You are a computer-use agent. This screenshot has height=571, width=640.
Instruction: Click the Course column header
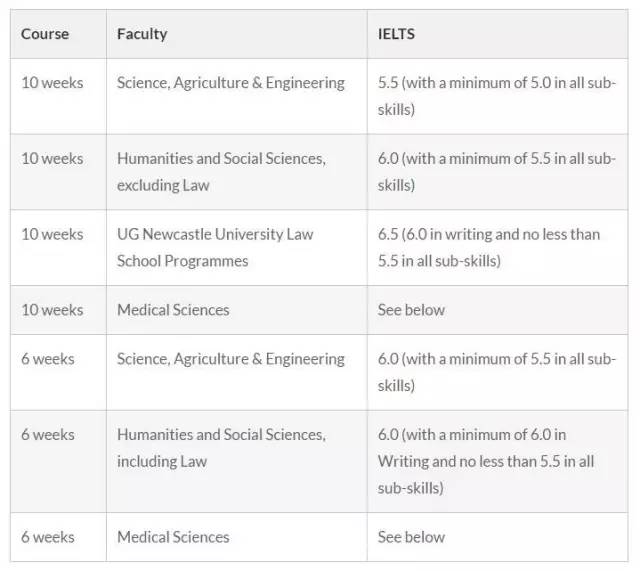coord(45,34)
